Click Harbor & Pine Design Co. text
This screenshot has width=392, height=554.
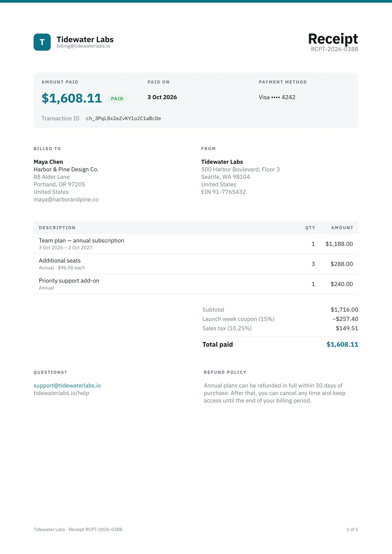66,169
